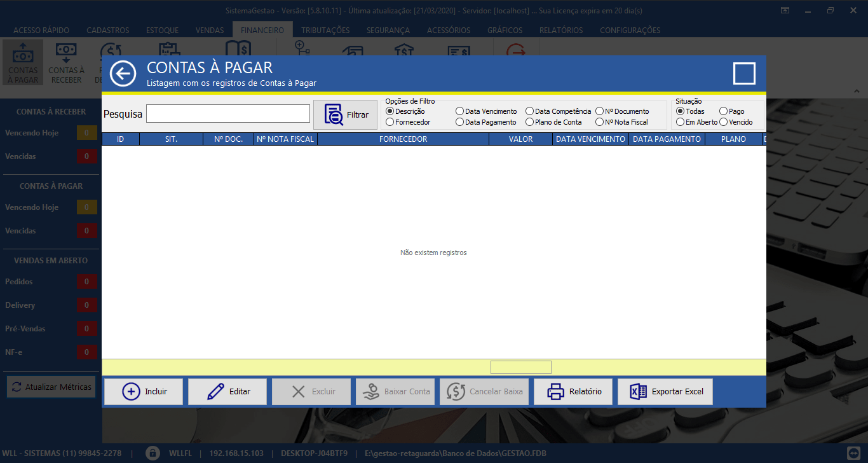The image size is (868, 463).
Task: Click Atualizar Métricas button
Action: [x=51, y=387]
